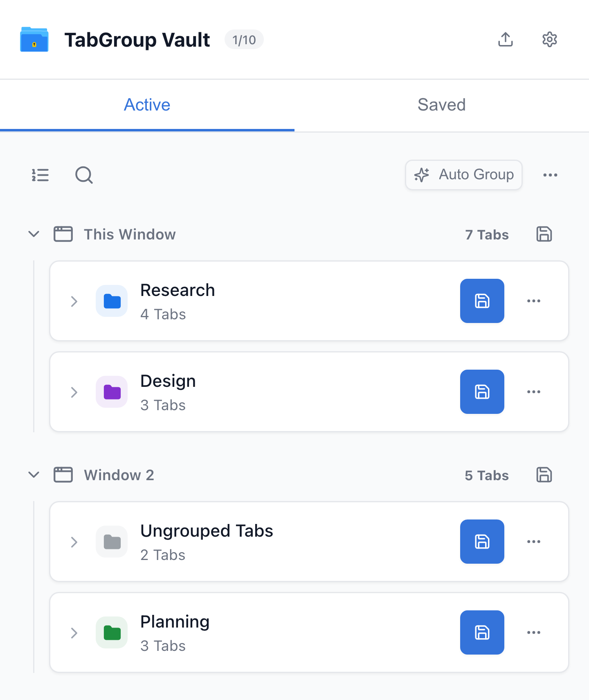Click the numbered list view icon
589x700 pixels.
coord(40,175)
